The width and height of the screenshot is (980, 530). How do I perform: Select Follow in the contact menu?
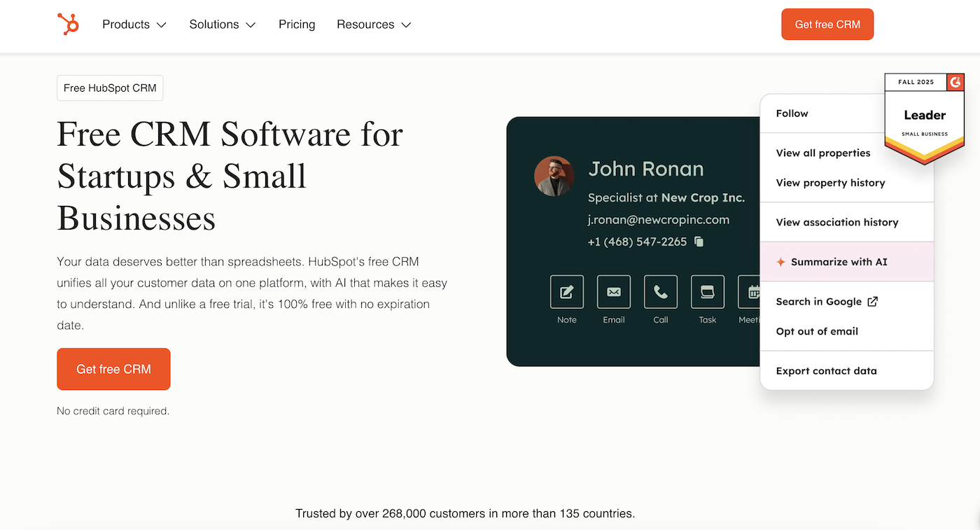click(792, 113)
